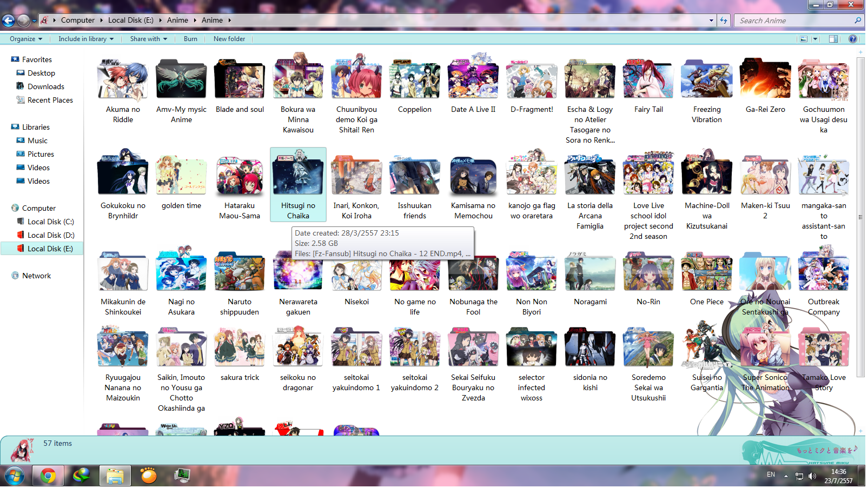Click the Back navigation arrow
868x488 pixels.
tap(8, 21)
